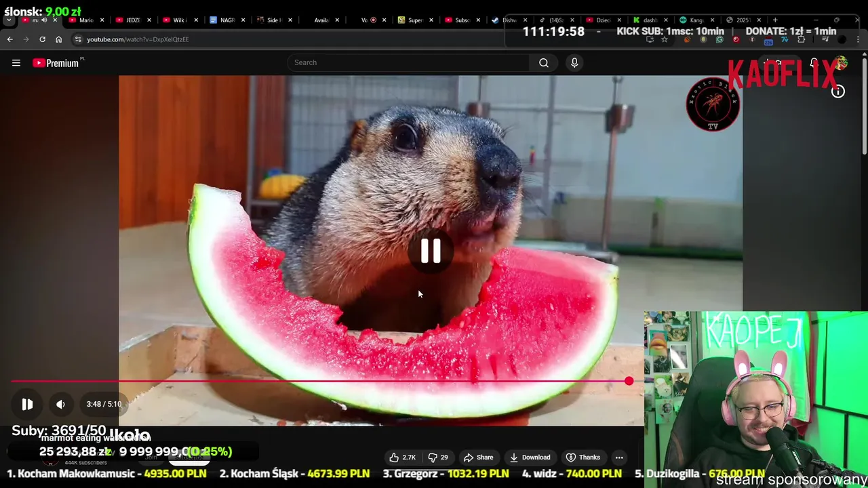Click the magnifier search button
Viewport: 868px width, 488px height.
[x=544, y=62]
